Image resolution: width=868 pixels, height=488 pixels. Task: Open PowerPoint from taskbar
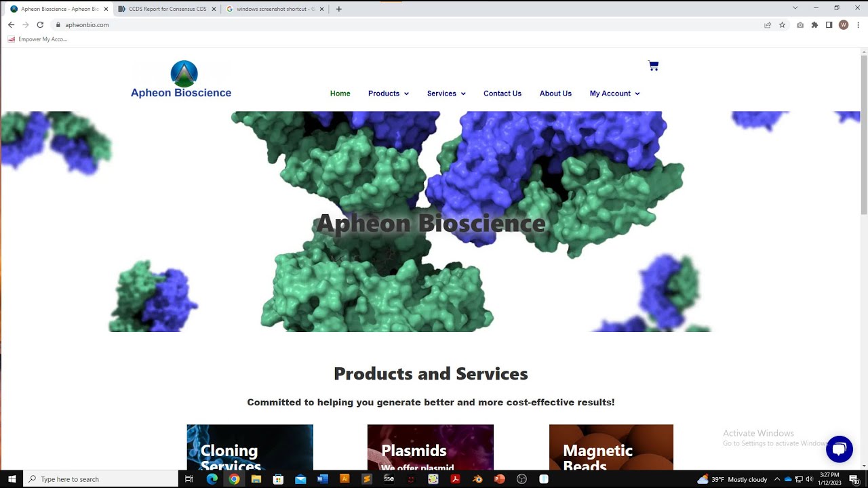(x=500, y=479)
